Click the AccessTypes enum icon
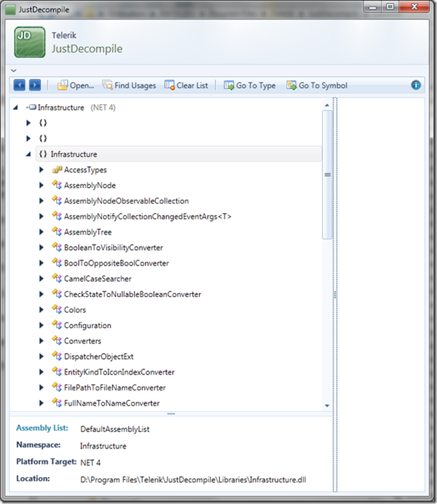Image resolution: width=437 pixels, height=504 pixels. pos(57,170)
